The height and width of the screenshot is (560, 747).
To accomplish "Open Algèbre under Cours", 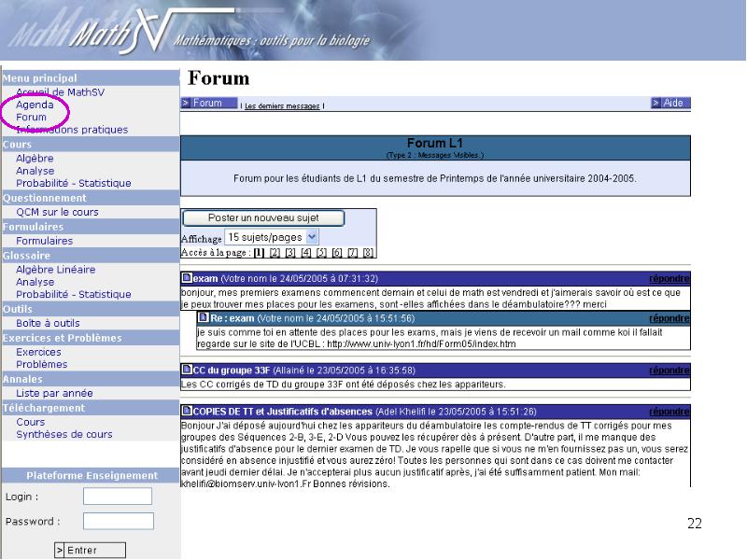I will tap(35, 158).
